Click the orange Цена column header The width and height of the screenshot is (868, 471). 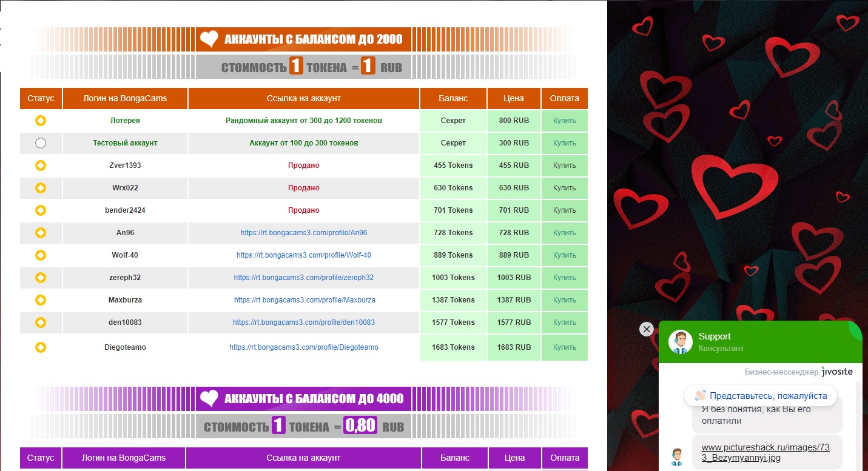tap(514, 99)
